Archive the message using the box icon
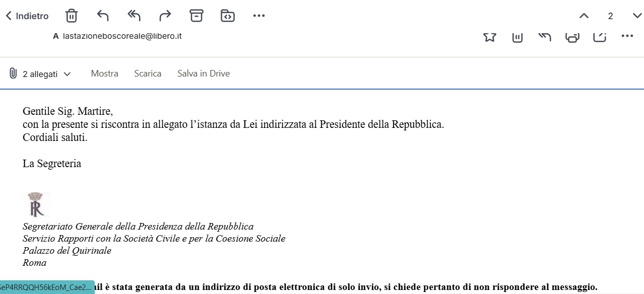The height and width of the screenshot is (294, 644). pos(197,16)
